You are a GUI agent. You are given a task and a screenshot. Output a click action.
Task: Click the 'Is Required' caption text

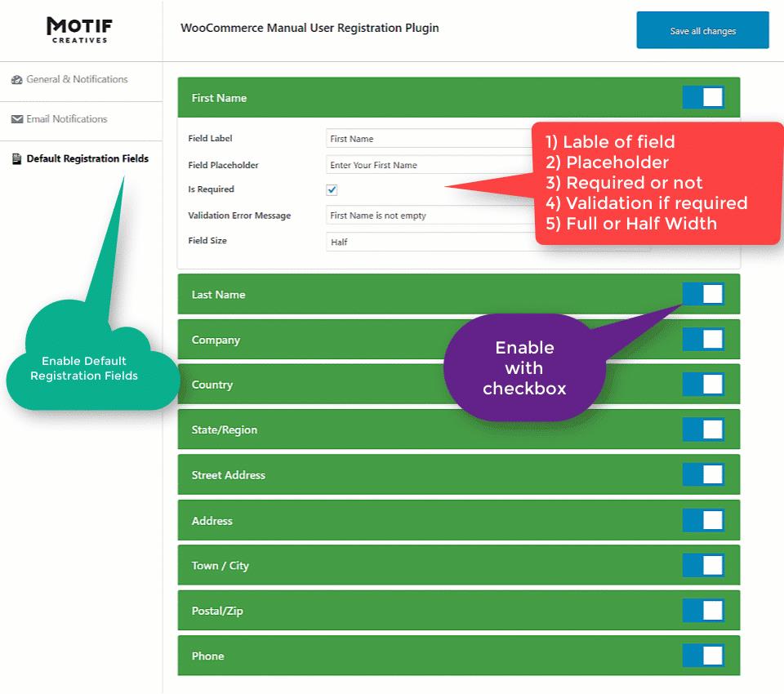(211, 189)
